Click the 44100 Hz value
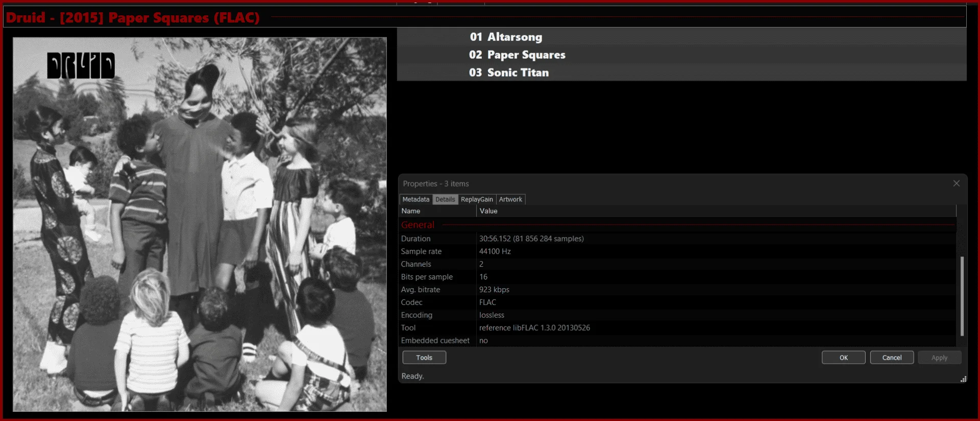Viewport: 980px width, 421px height. (x=495, y=251)
